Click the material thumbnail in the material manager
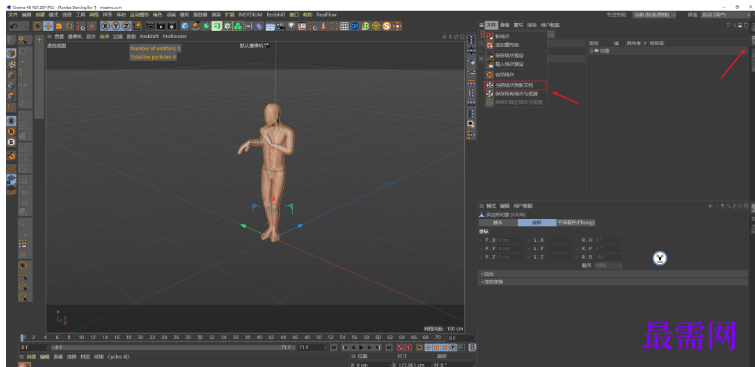The height and width of the screenshot is (367, 755). pyautogui.click(x=25, y=365)
